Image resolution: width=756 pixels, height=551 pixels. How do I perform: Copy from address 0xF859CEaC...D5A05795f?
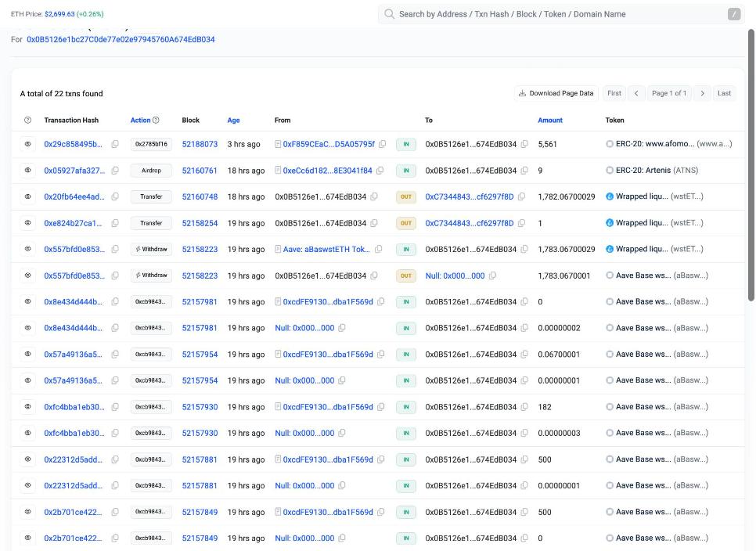click(383, 144)
